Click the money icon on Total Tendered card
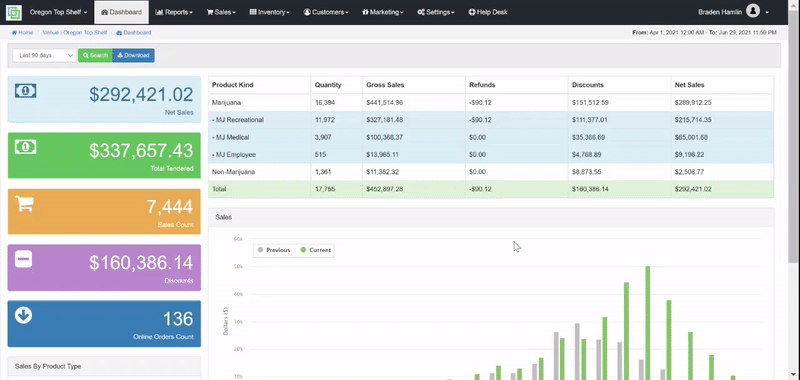Viewport: 800px width, 380px height. (25, 147)
